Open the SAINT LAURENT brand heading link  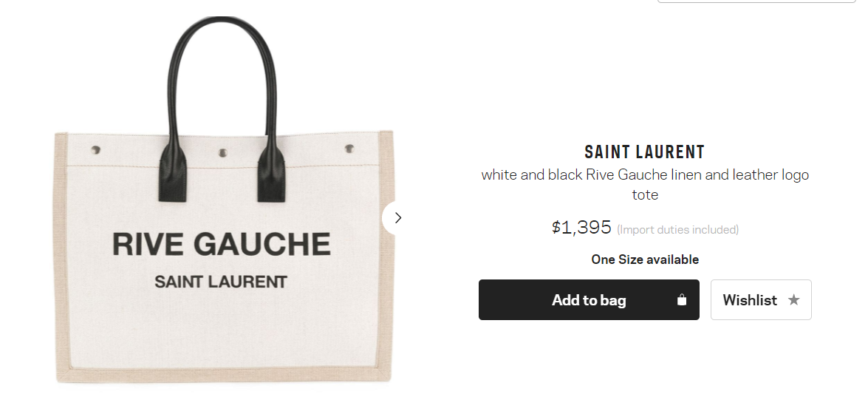click(645, 152)
